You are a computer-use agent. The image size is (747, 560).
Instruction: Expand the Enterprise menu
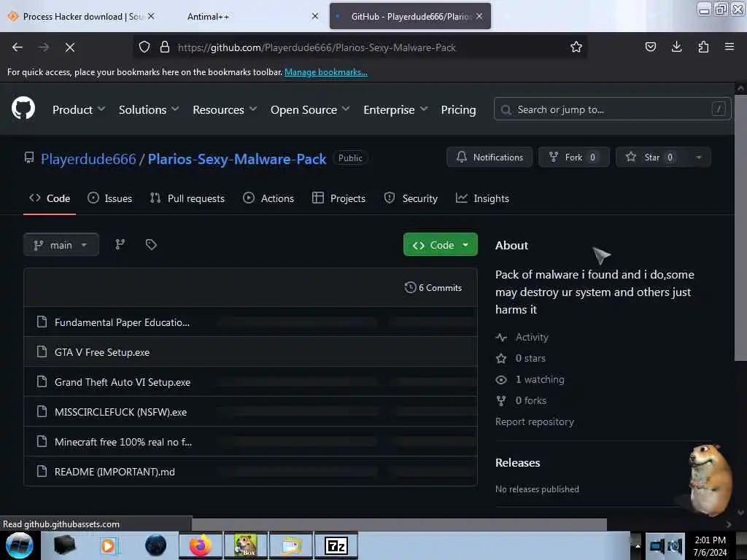point(395,109)
